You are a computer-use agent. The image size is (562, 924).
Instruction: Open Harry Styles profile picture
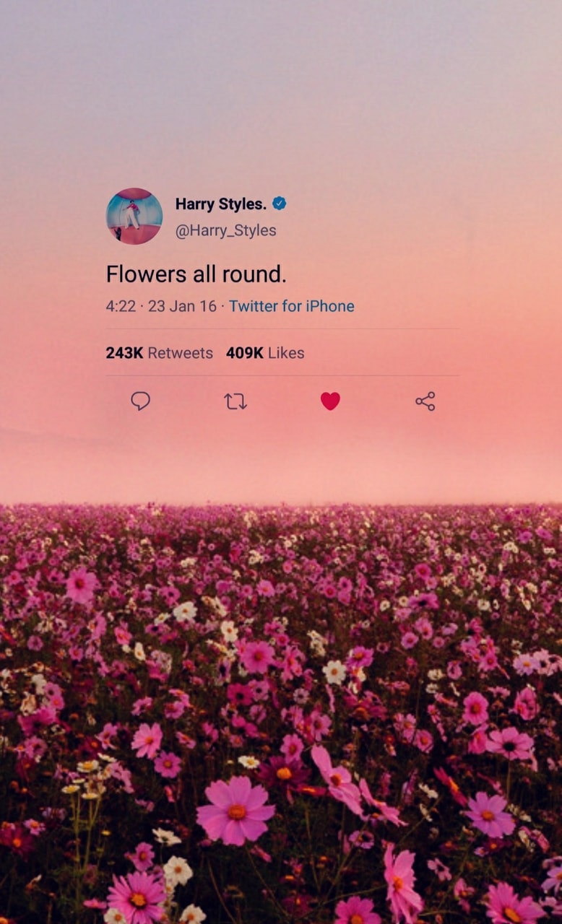134,216
